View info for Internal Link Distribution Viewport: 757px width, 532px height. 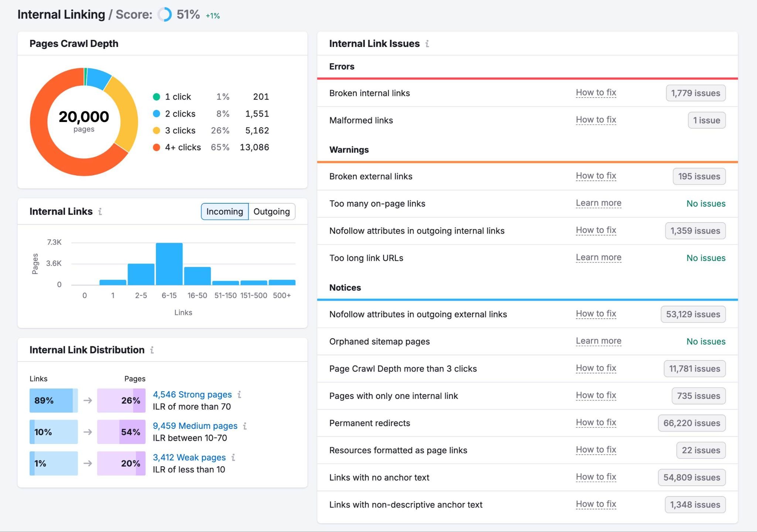point(152,350)
